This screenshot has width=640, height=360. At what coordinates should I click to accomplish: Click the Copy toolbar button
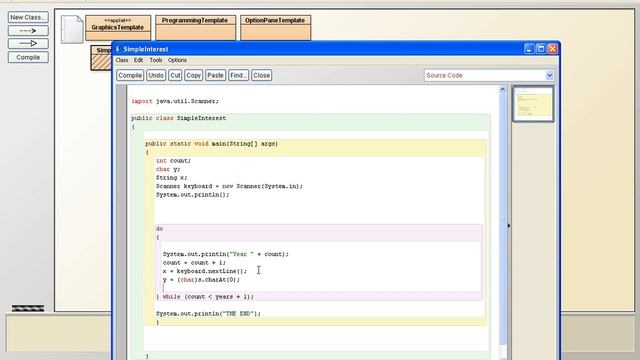pyautogui.click(x=193, y=75)
